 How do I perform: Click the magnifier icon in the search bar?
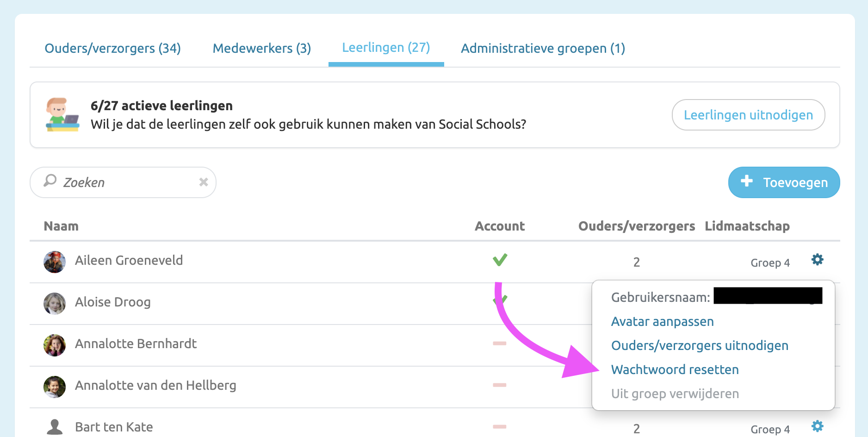pyautogui.click(x=50, y=182)
